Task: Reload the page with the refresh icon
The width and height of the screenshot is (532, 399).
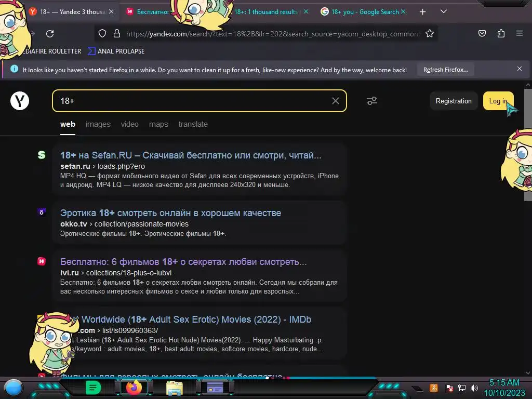Action: (50, 34)
